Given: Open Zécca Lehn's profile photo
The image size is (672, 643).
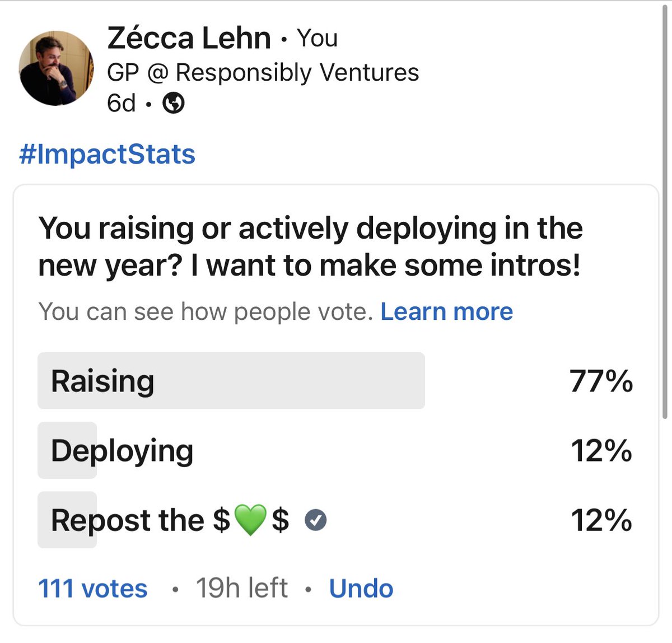Looking at the screenshot, I should click(57, 68).
